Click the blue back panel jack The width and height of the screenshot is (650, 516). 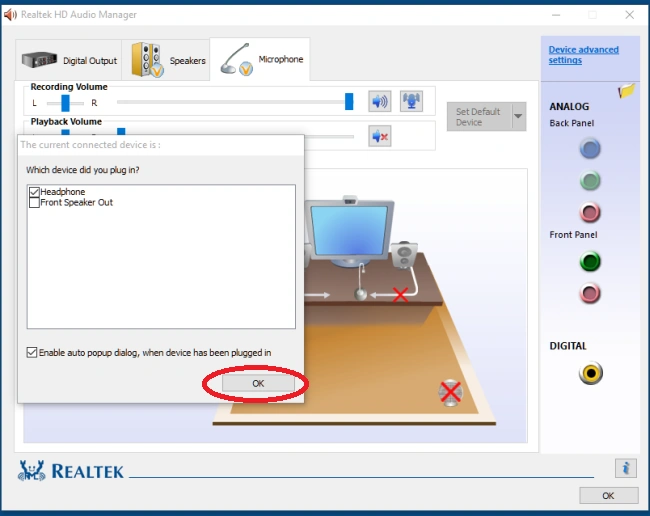pyautogui.click(x=590, y=149)
